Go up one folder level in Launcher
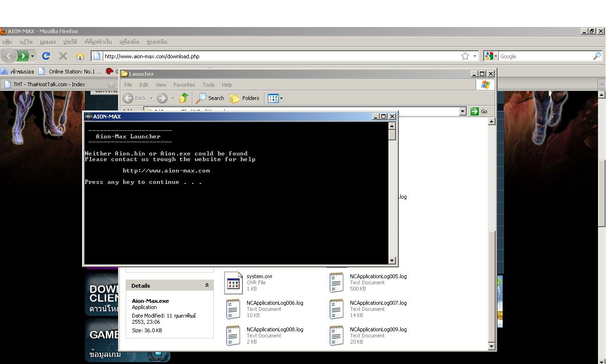 [184, 98]
